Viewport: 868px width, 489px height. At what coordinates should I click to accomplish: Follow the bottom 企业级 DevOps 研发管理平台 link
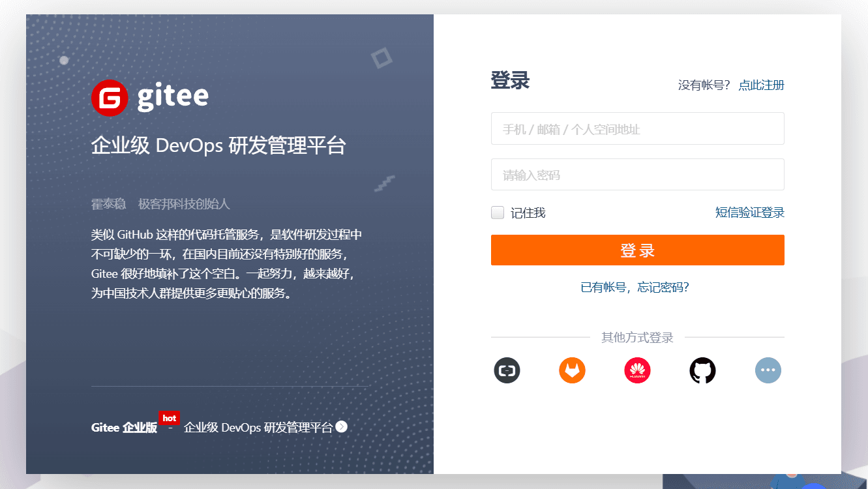258,428
